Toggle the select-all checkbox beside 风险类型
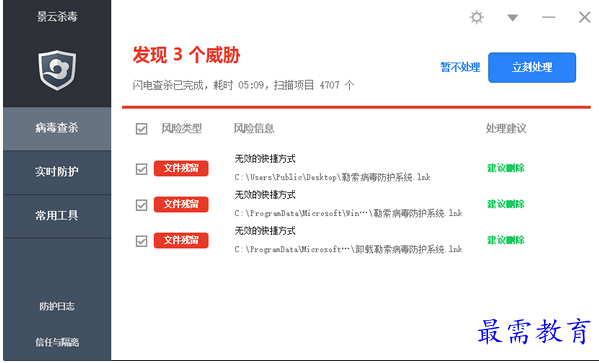This screenshot has width=599, height=363. [141, 129]
